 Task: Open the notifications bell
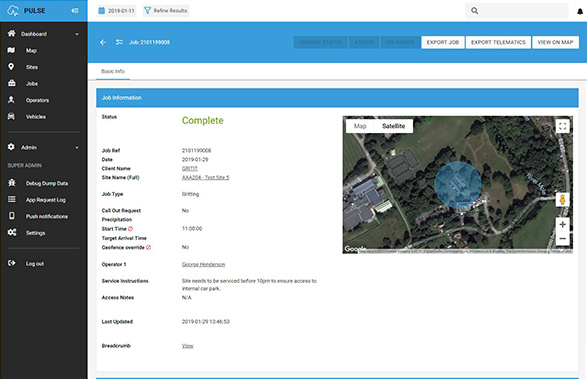[580, 11]
